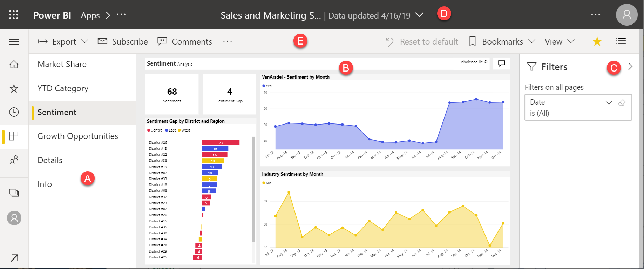644x269 pixels.
Task: Open the app launcher waffle icon
Action: [x=14, y=15]
